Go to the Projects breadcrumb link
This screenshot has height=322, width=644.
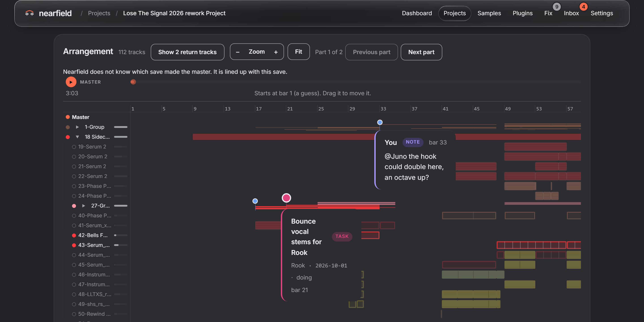pos(99,13)
